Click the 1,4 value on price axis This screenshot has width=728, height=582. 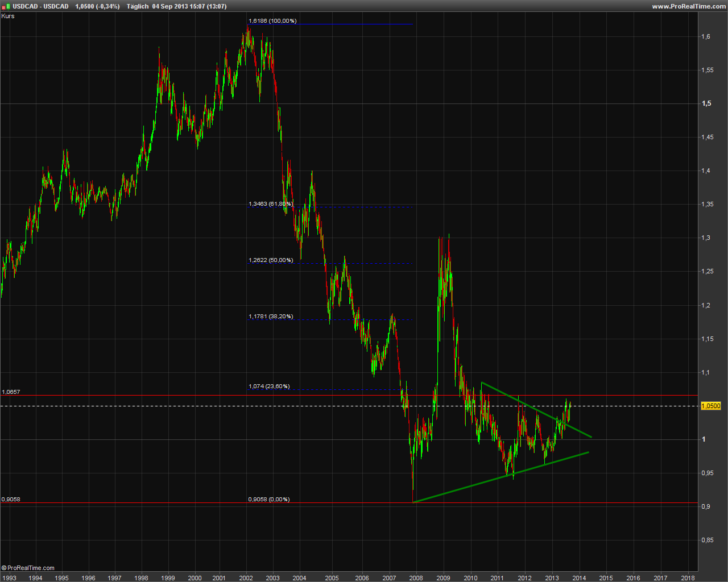[x=706, y=171]
